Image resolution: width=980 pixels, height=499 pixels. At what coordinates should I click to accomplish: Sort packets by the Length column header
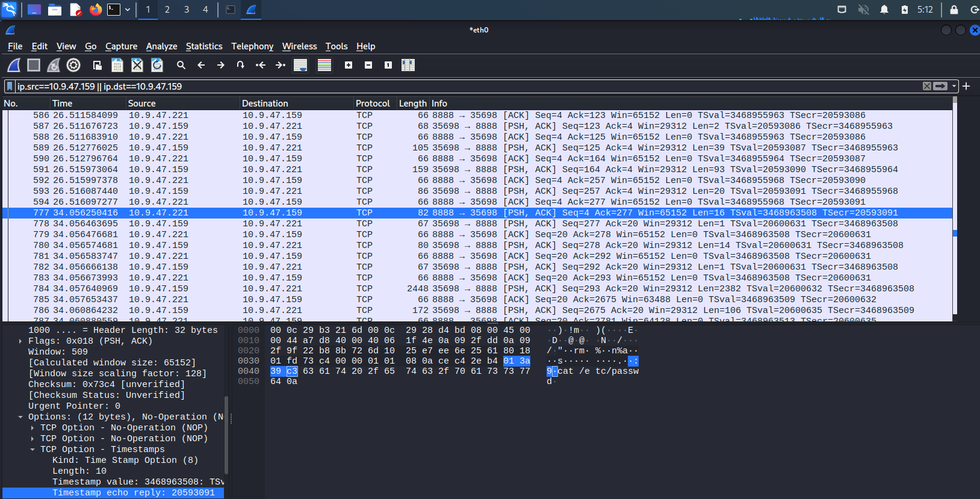click(413, 104)
